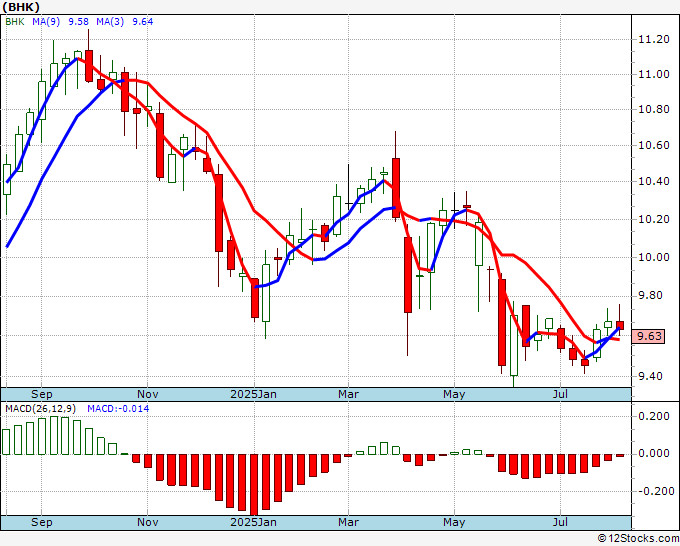The image size is (680, 546).
Task: Click Sep on the price chart date axis
Action: pos(42,394)
